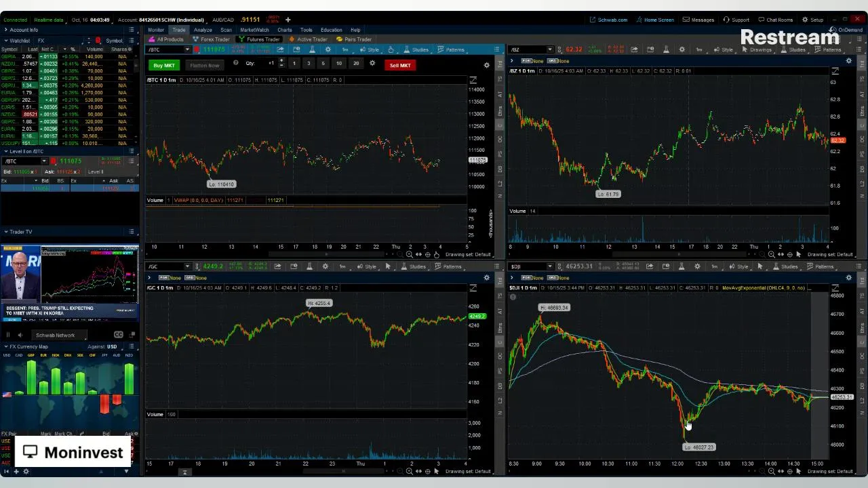
Task: Open the Schwab Network channel dropdown
Action: click(60, 335)
